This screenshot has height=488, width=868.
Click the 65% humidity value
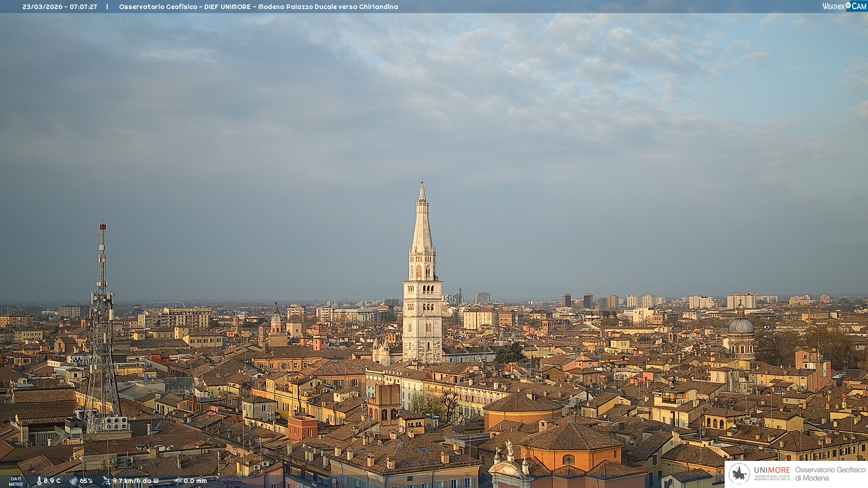[x=86, y=481]
